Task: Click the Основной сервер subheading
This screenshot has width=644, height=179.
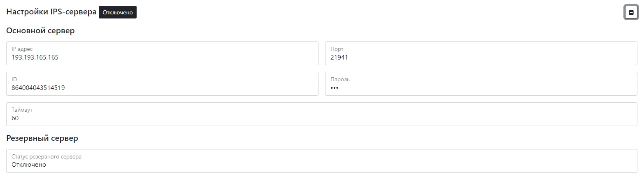Action: coord(40,31)
